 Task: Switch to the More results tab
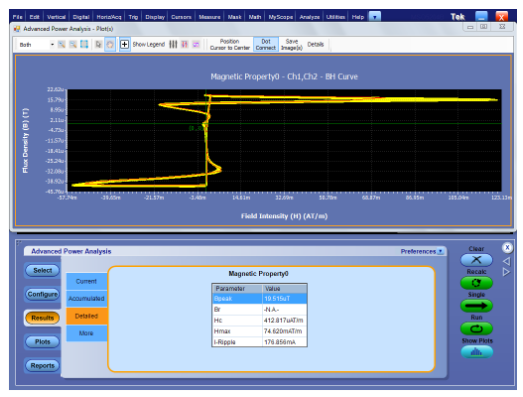(x=86, y=333)
